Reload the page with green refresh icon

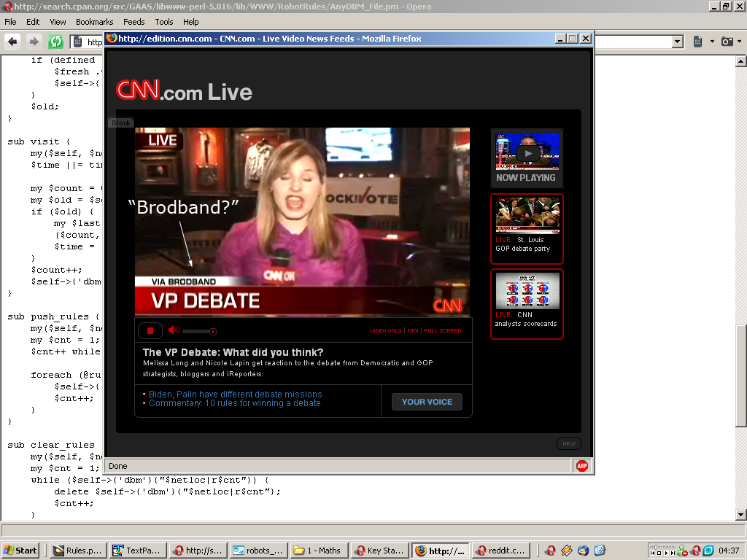(x=55, y=42)
